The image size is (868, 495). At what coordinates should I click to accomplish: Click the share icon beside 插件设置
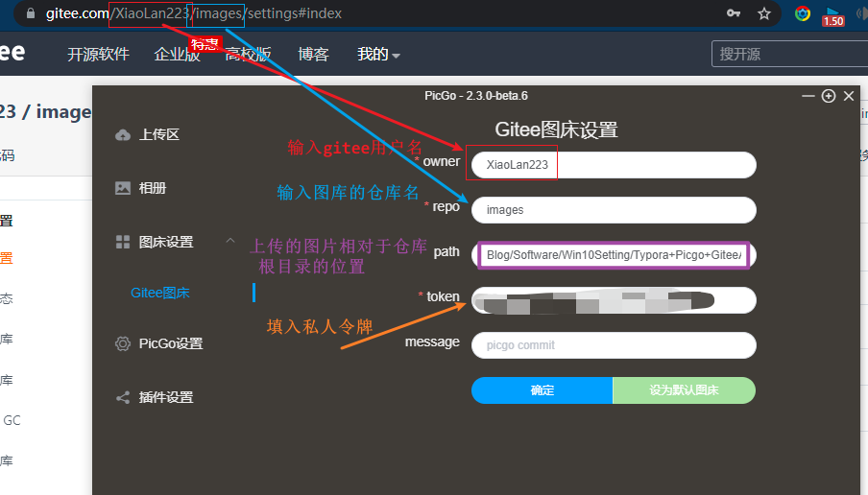point(123,397)
